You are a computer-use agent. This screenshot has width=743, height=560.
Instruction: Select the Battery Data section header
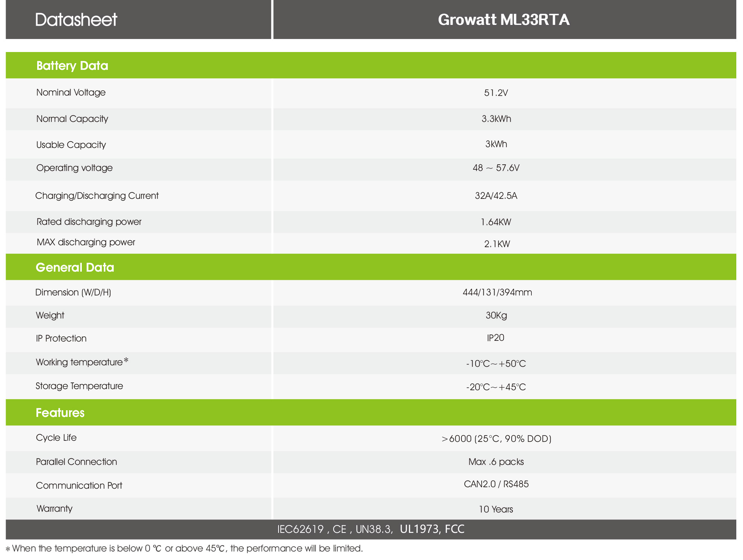coord(72,66)
